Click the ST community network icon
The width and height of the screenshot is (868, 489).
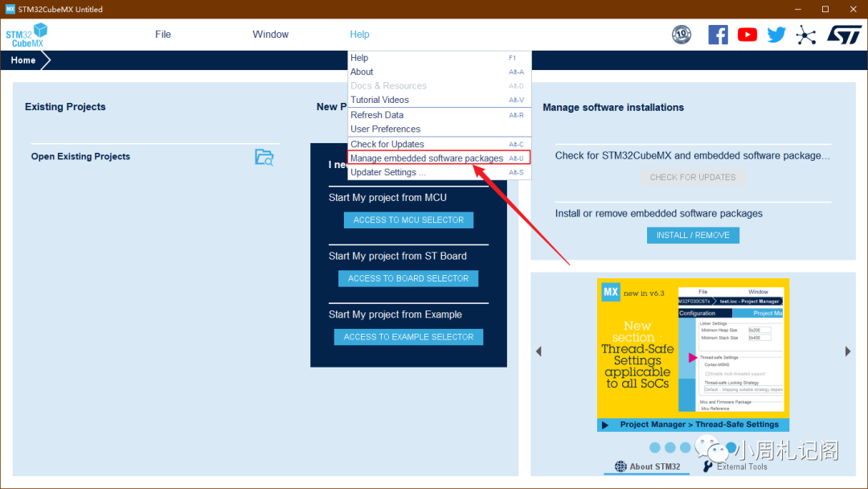pyautogui.click(x=806, y=35)
